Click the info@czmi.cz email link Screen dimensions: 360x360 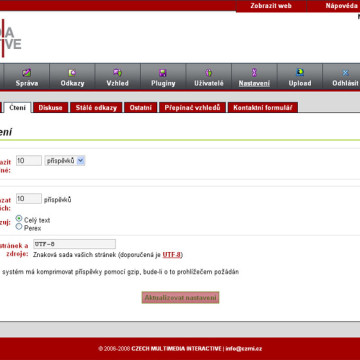(244, 349)
